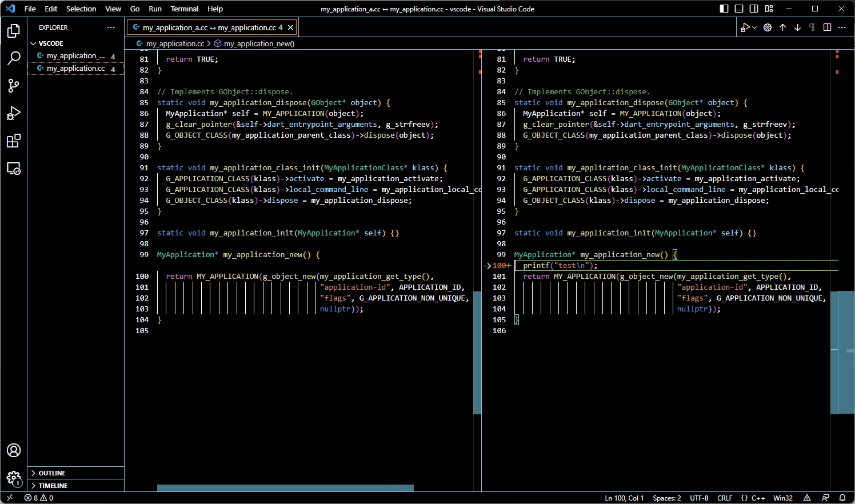Select my_application.cc file in Explorer
Image resolution: width=855 pixels, height=504 pixels.
75,69
